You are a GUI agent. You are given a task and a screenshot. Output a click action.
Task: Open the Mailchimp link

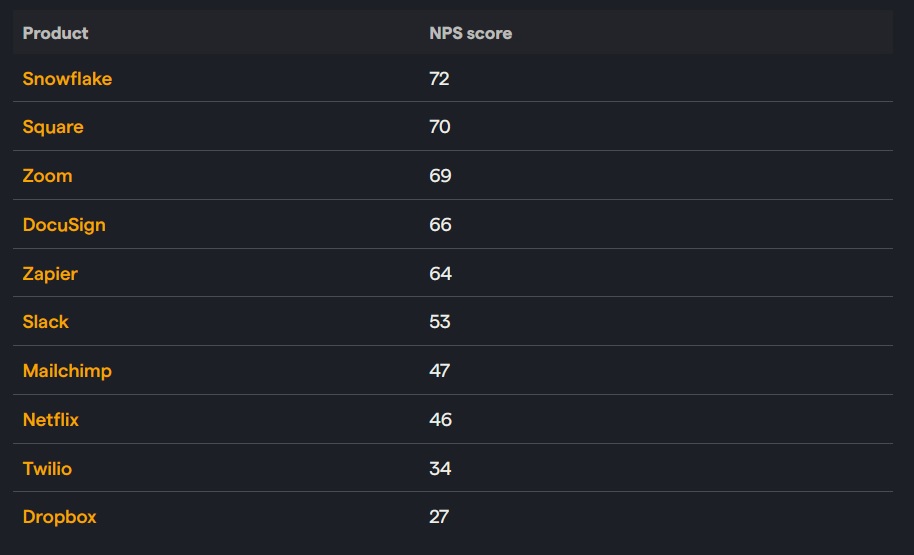[67, 371]
